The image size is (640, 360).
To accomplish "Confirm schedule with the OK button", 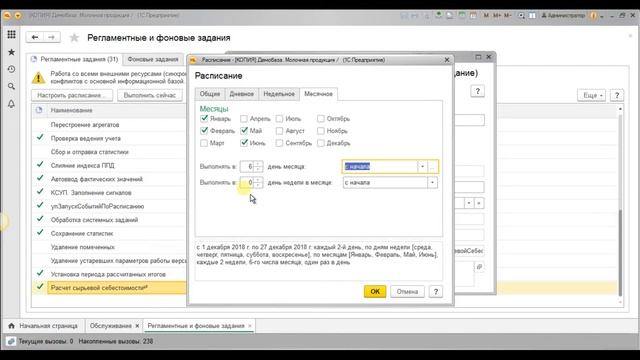I will 375,291.
